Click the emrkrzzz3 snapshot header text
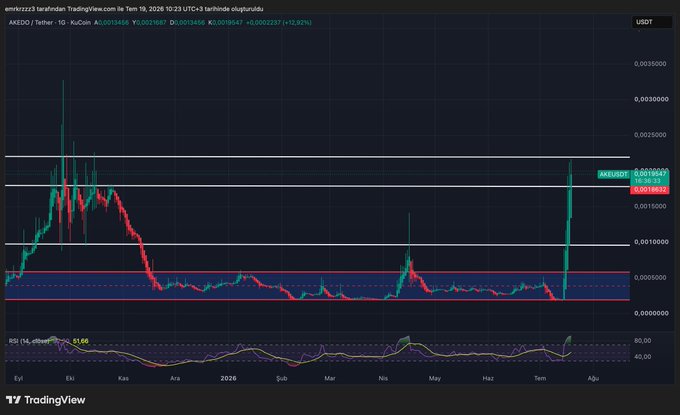 [134, 9]
